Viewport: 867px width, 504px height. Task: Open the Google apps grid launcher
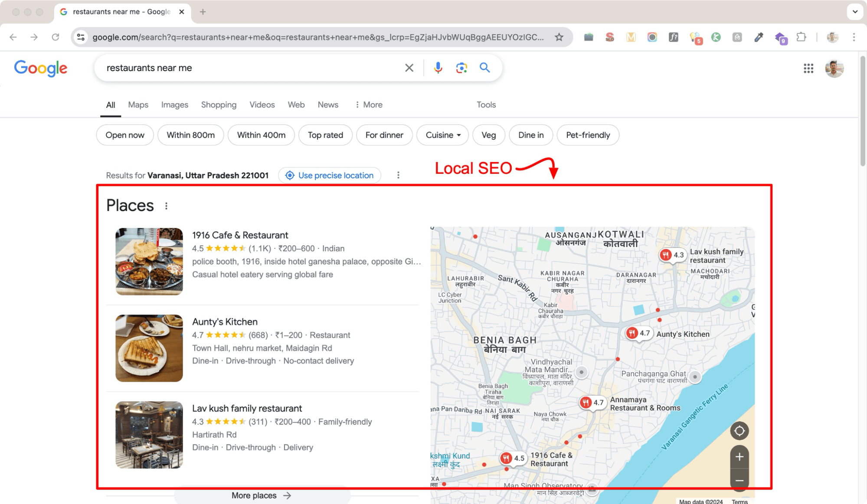pos(808,68)
